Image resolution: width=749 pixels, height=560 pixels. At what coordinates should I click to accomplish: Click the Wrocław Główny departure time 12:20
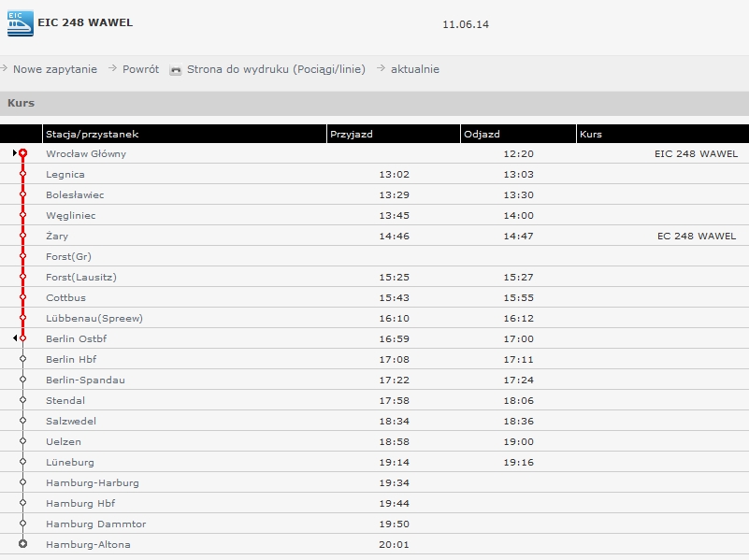[519, 153]
